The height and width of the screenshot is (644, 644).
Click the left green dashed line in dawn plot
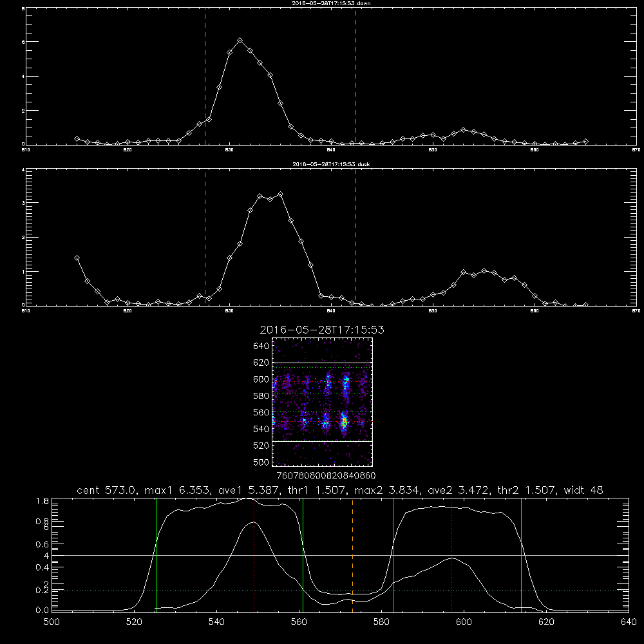click(205, 77)
